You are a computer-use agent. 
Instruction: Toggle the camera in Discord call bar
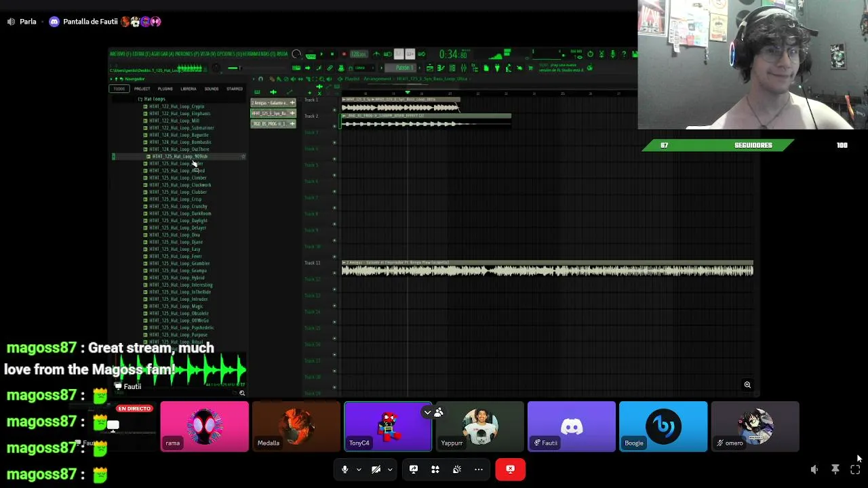pyautogui.click(x=376, y=469)
